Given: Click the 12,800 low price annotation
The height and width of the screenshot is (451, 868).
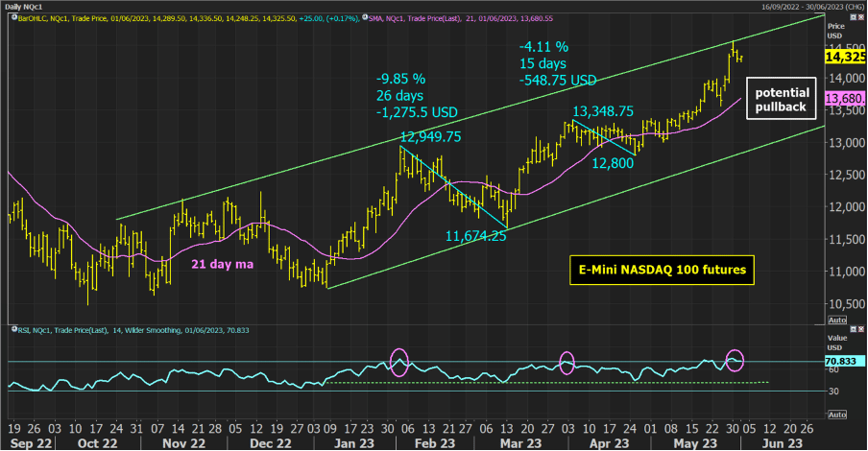Looking at the screenshot, I should click(613, 163).
